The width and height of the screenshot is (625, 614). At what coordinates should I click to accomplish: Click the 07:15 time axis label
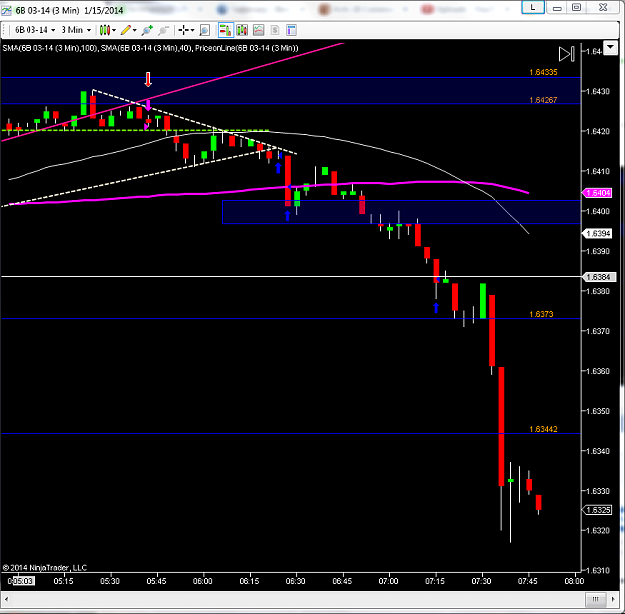tap(434, 581)
